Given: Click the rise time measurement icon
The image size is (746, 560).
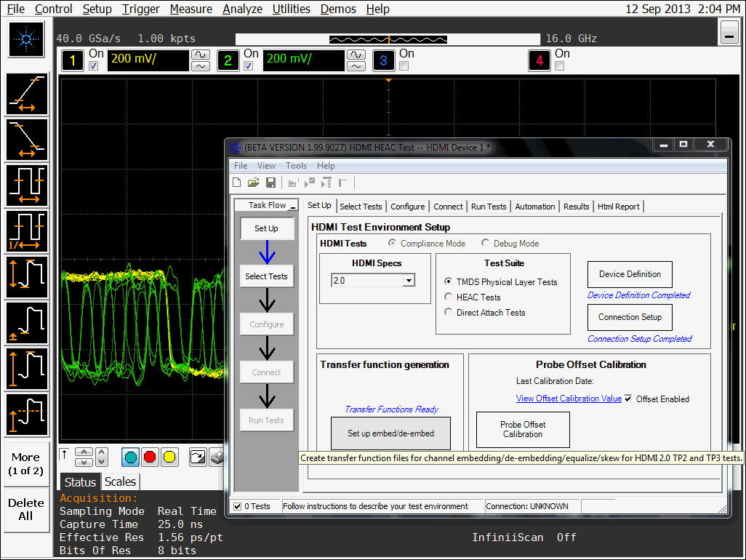Looking at the screenshot, I should coord(28,95).
